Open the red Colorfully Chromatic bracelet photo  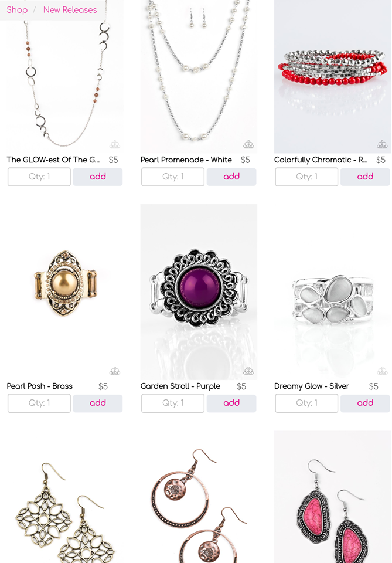tap(332, 76)
